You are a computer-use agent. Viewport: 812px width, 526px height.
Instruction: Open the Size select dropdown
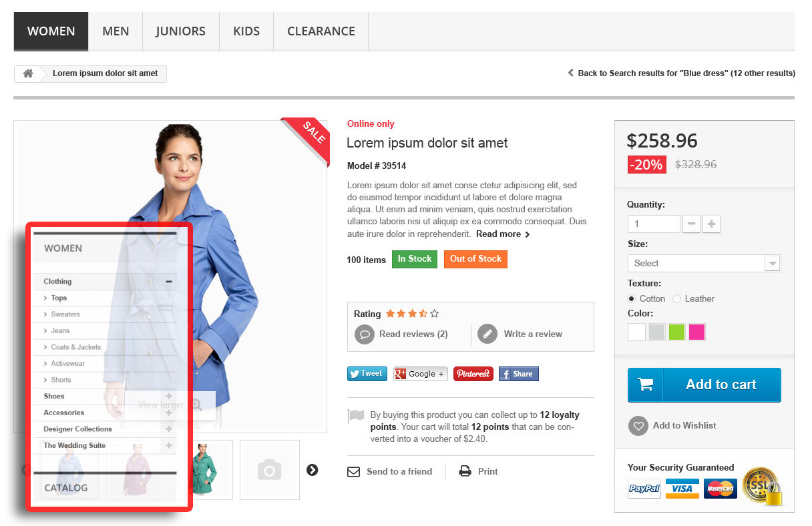click(x=704, y=263)
